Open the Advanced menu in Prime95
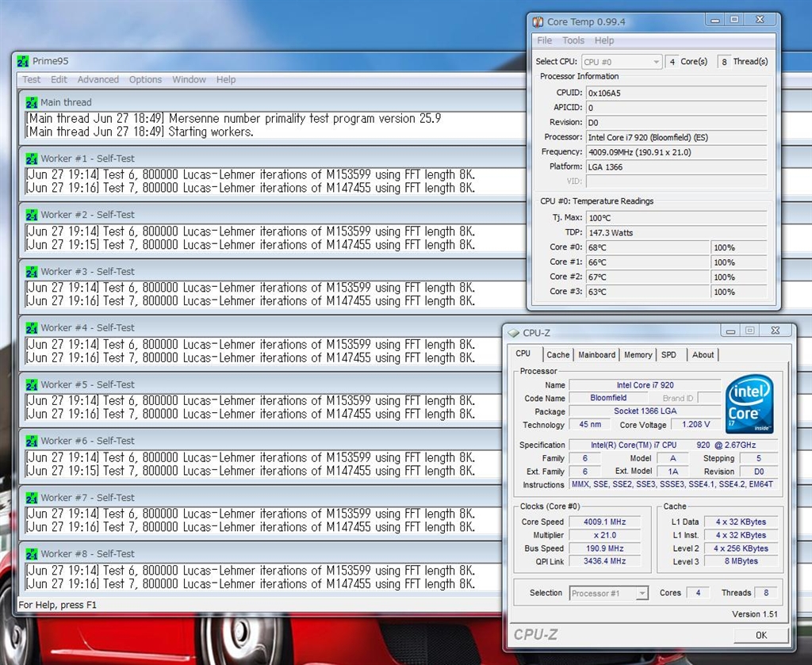This screenshot has width=812, height=665. pos(98,80)
